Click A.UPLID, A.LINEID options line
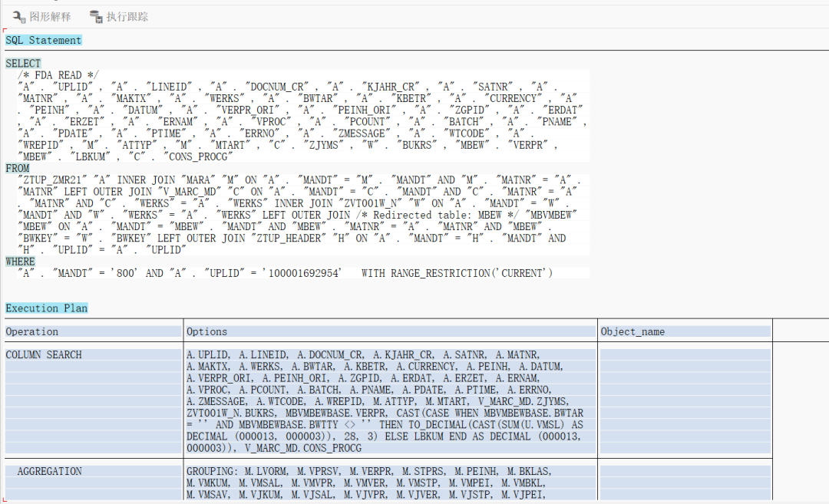 (x=362, y=355)
